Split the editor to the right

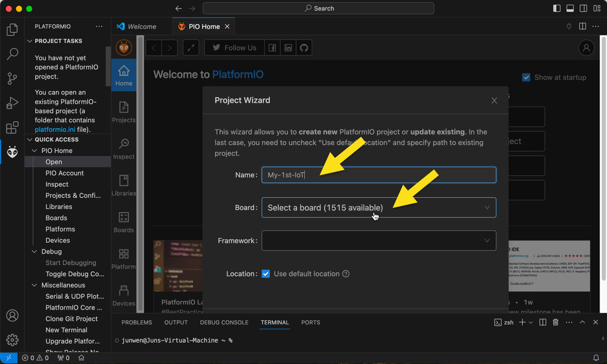pos(582,26)
